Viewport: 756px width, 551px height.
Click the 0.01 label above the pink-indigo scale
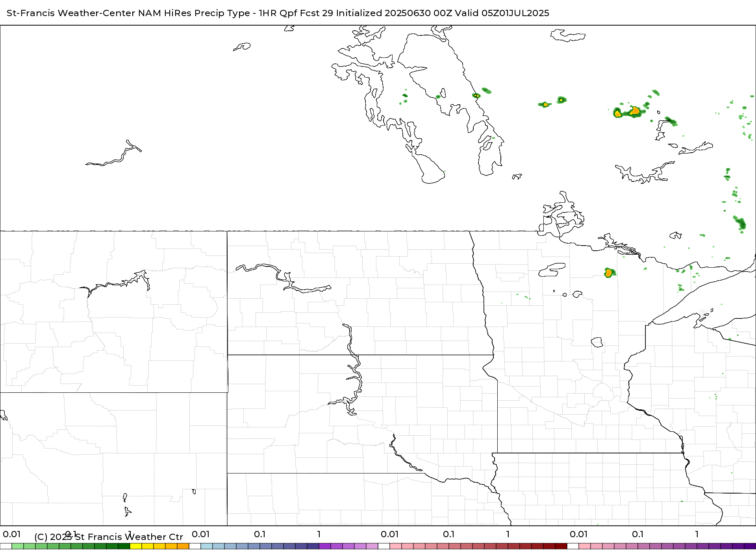tap(579, 534)
